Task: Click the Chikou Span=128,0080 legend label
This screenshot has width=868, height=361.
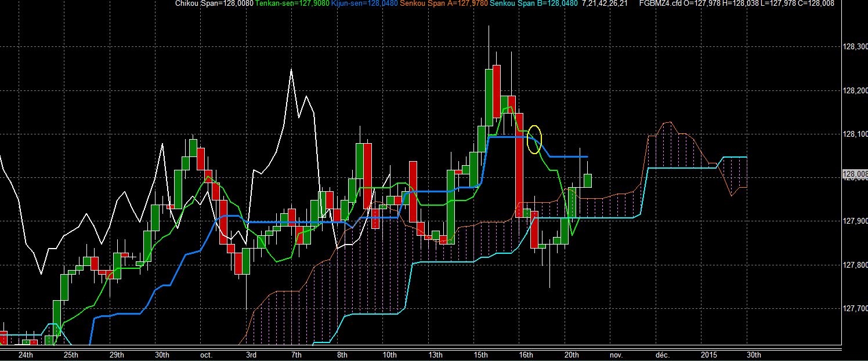Action: (x=215, y=3)
